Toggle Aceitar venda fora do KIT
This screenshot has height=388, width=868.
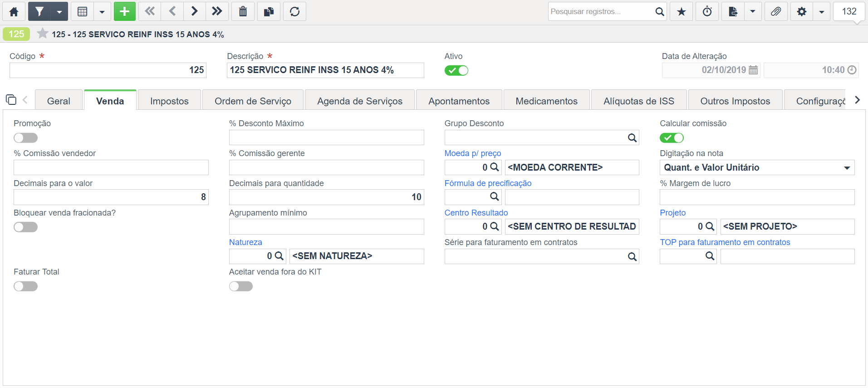pyautogui.click(x=241, y=286)
